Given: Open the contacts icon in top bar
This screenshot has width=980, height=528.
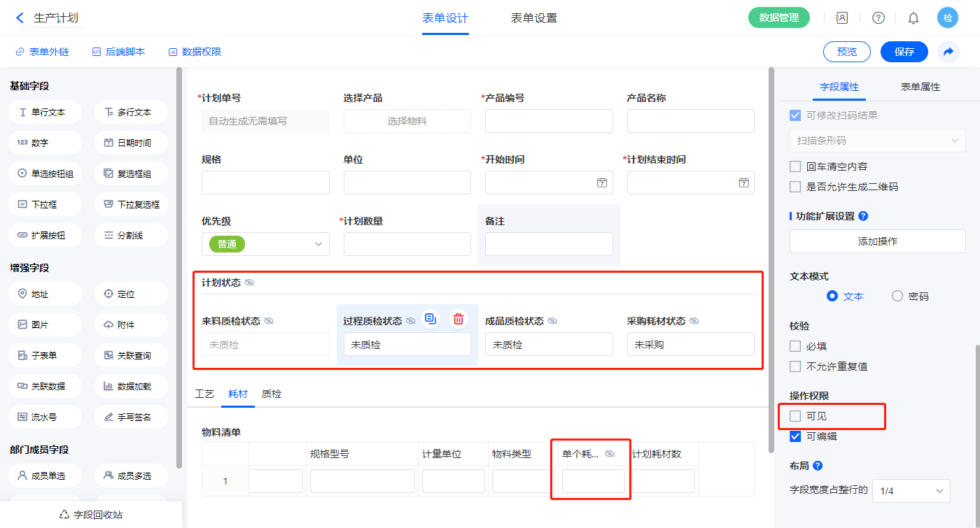Looking at the screenshot, I should click(x=842, y=18).
